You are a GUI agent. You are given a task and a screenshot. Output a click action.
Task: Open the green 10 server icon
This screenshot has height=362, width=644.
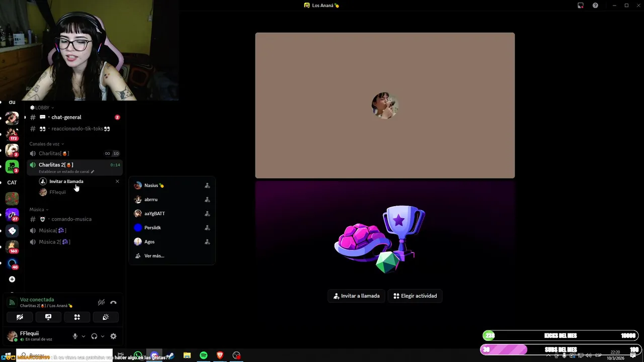tap(12, 166)
